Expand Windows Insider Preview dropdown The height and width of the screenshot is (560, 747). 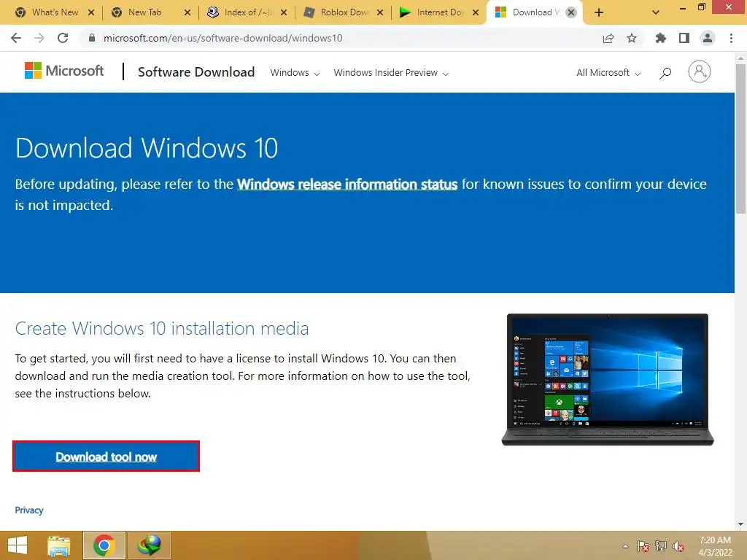(x=391, y=73)
